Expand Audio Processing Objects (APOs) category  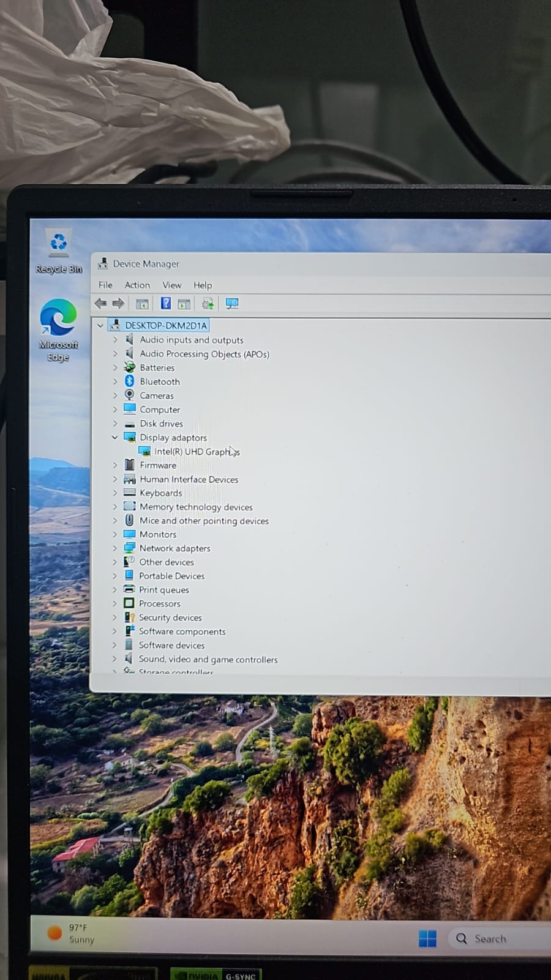click(114, 353)
